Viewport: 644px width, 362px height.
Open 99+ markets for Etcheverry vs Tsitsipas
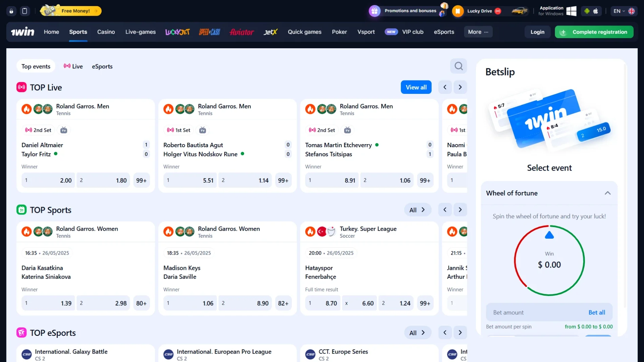tap(425, 180)
